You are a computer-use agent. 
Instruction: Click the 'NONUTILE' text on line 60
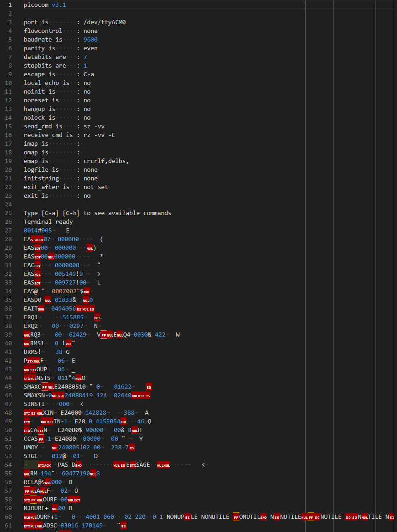click(x=215, y=517)
